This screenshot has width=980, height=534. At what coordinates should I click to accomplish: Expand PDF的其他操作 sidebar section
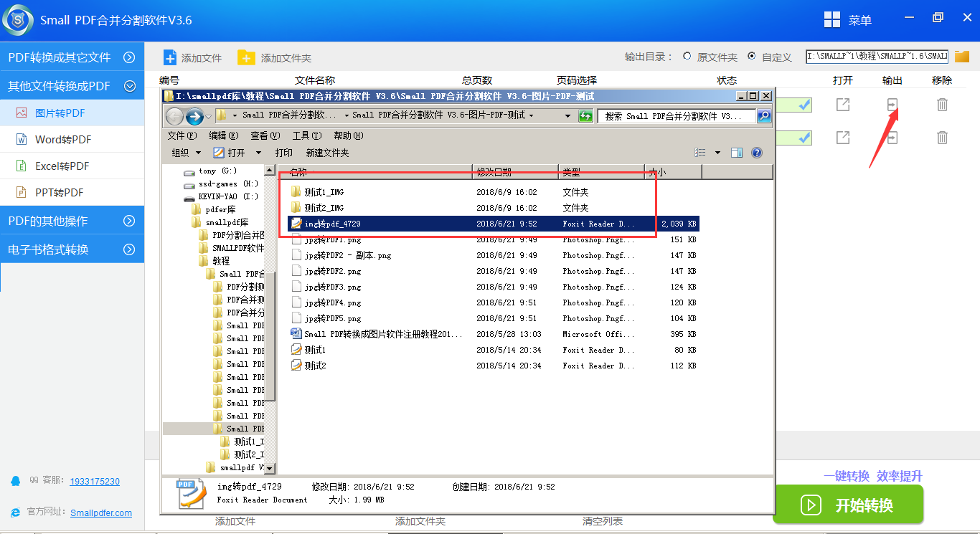click(x=72, y=221)
